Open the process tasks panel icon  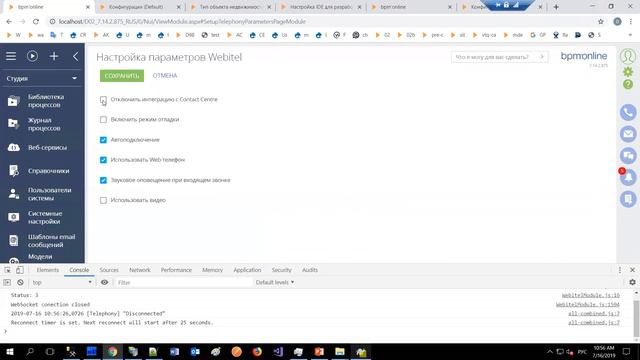click(x=628, y=199)
